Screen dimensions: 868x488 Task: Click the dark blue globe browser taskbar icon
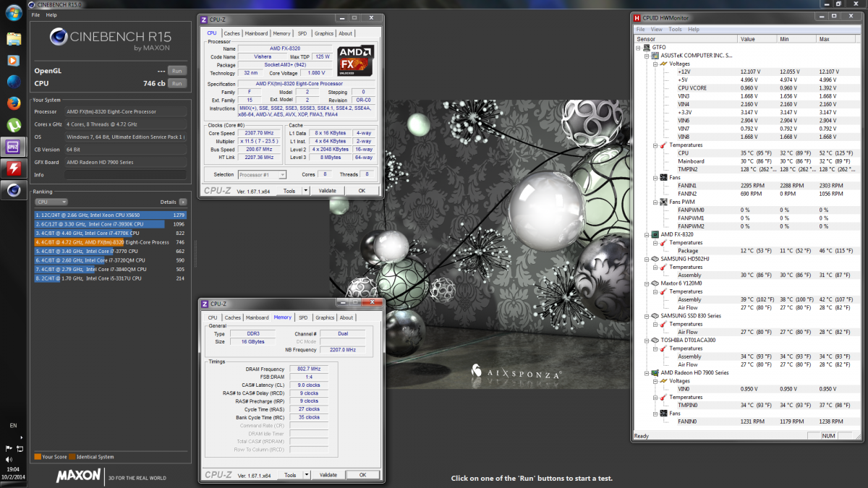coord(13,82)
